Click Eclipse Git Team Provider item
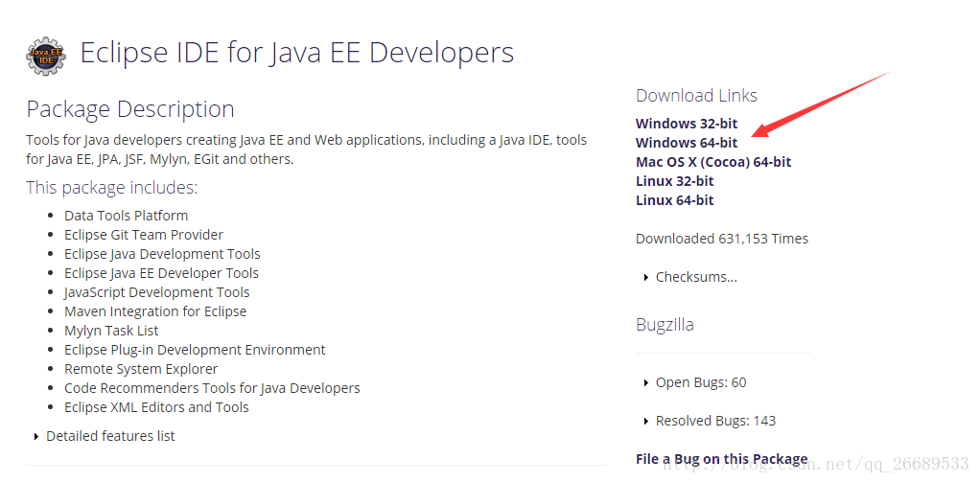Viewport: 980px width, 483px height. 144,235
